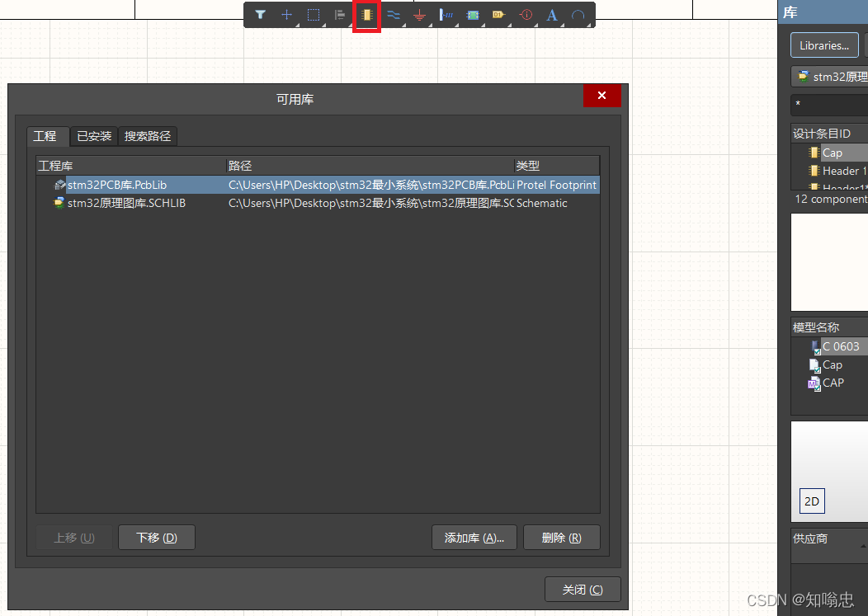
Task: Click the 删除 (R) button
Action: coord(562,538)
